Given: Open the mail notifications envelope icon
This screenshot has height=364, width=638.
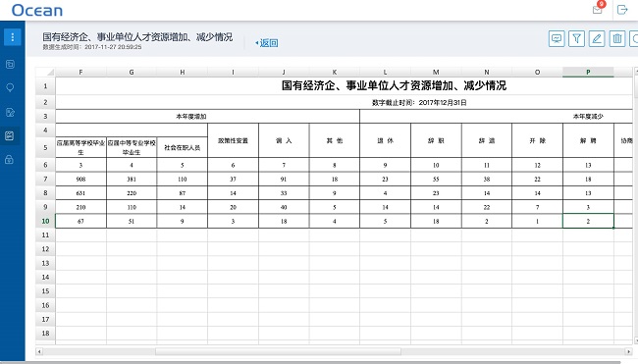Looking at the screenshot, I should pos(598,10).
